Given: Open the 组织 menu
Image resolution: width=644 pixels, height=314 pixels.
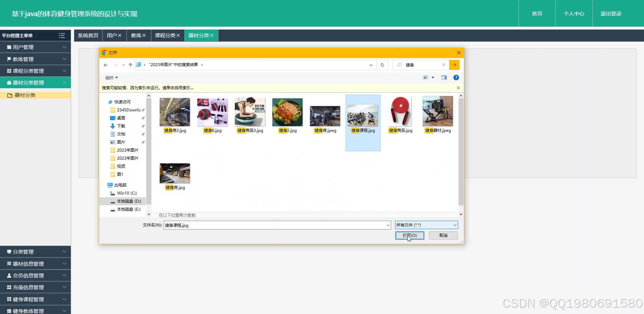Looking at the screenshot, I should [x=112, y=78].
